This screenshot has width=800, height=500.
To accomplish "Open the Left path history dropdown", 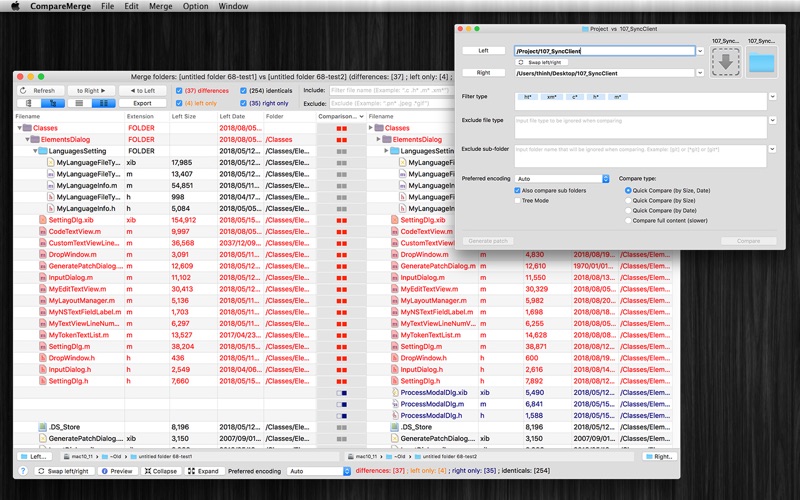I will click(x=700, y=51).
